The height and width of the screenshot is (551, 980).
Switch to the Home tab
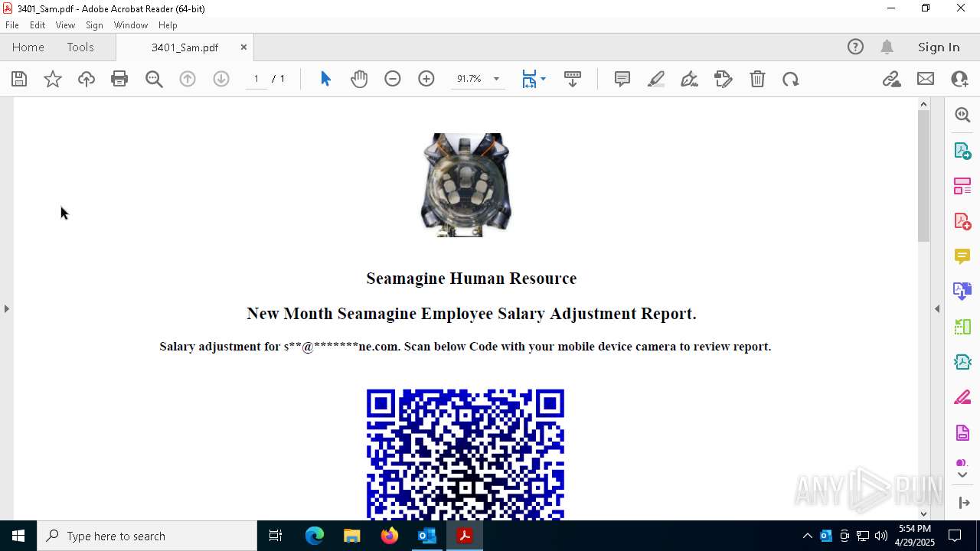[x=28, y=47]
